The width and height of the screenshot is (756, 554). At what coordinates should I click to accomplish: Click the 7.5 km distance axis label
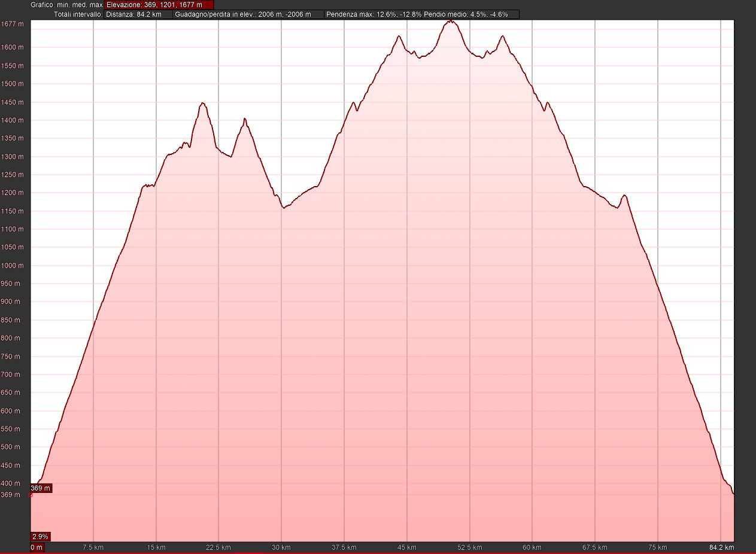pos(93,547)
